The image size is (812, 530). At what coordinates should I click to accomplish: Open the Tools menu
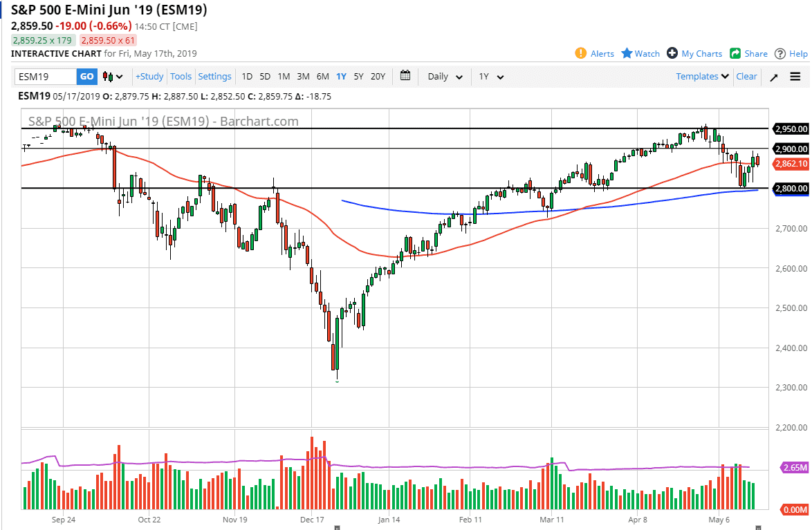coord(181,77)
